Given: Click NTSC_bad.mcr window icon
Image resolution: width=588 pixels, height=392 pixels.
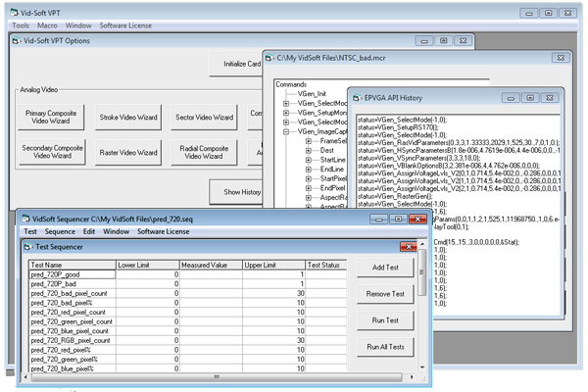Looking at the screenshot, I should click(269, 58).
